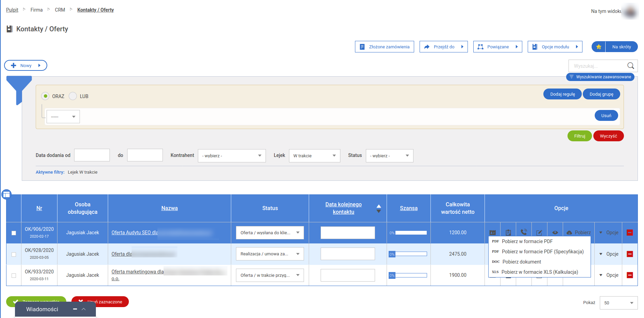
Task: Click the eye preview icon in first row
Action: point(555,233)
